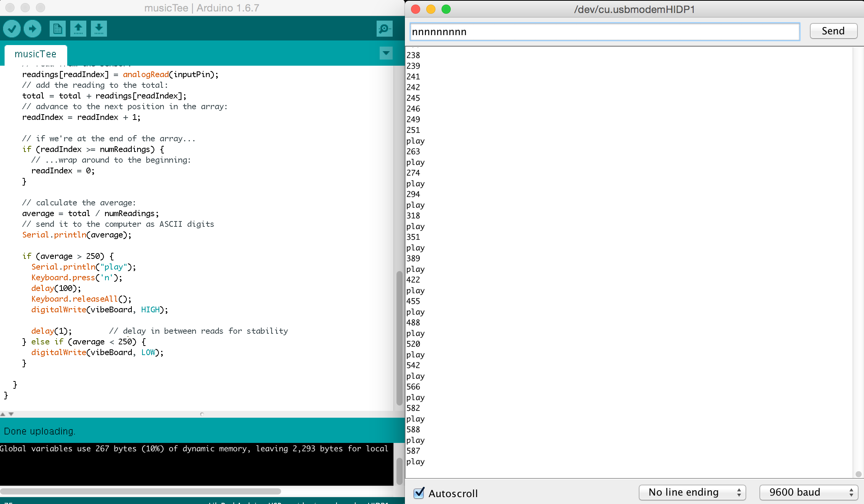Image resolution: width=864 pixels, height=504 pixels.
Task: Click the code editor vertical scrollbar
Action: pyautogui.click(x=399, y=338)
